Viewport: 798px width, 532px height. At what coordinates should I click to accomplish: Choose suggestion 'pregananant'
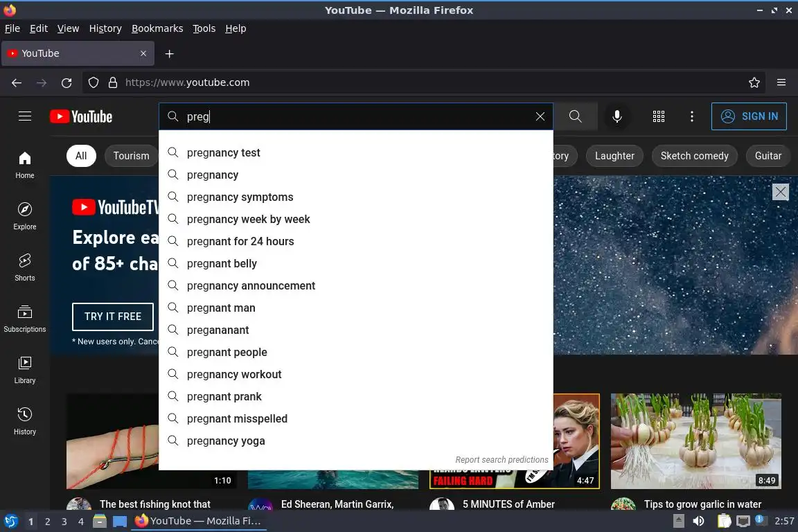click(x=356, y=330)
